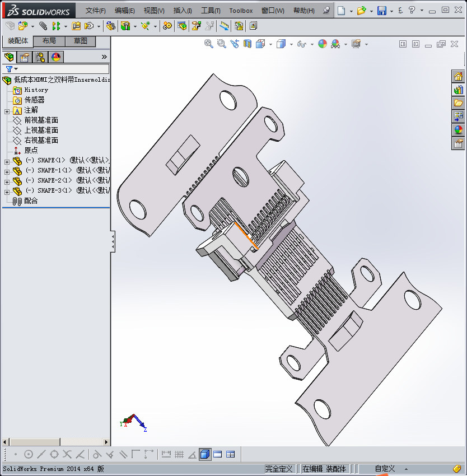Click the Reference Geometry icon
The height and width of the screenshot is (476, 467).
pyautogui.click(x=146, y=26)
